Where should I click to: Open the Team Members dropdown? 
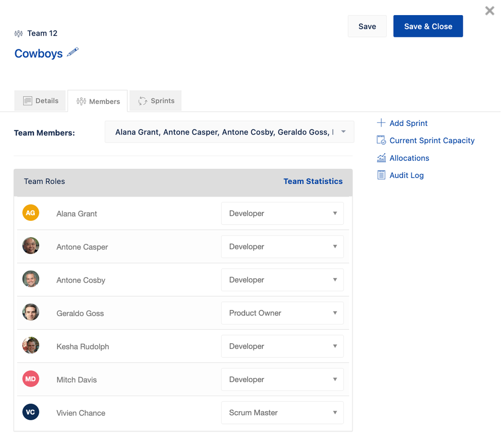(229, 132)
